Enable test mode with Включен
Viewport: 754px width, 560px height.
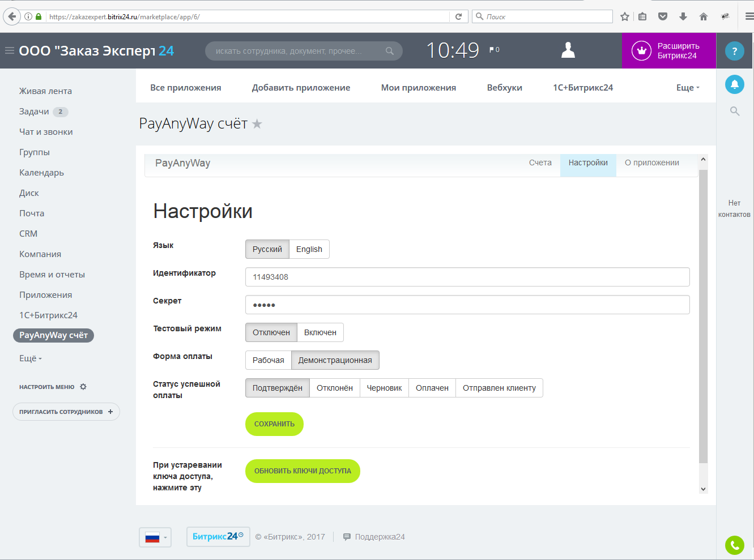click(320, 332)
